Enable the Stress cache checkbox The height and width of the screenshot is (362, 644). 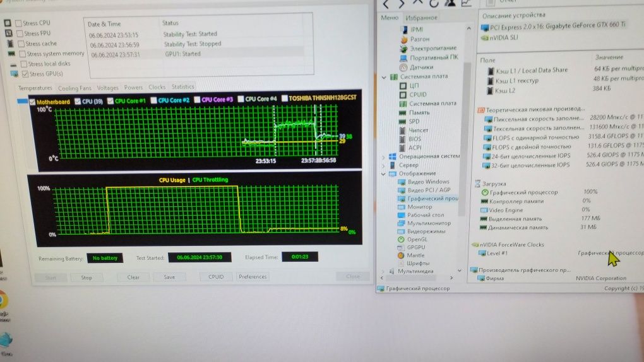pyautogui.click(x=21, y=44)
